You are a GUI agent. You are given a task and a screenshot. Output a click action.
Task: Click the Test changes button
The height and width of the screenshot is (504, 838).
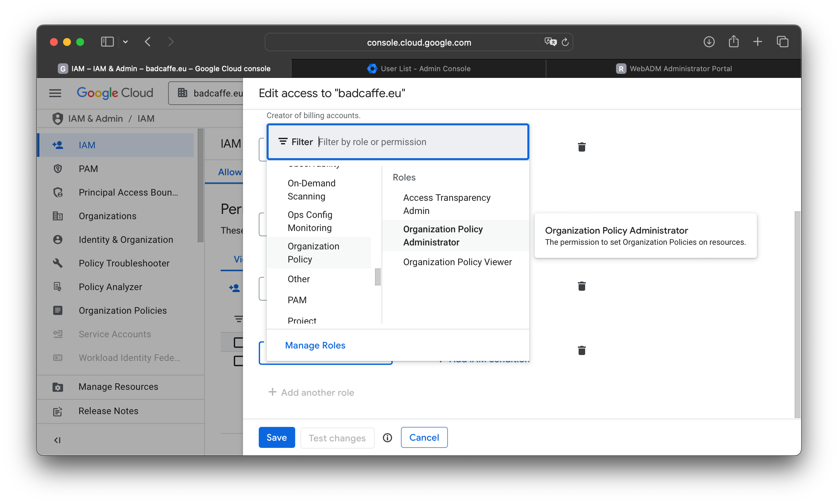click(x=337, y=438)
